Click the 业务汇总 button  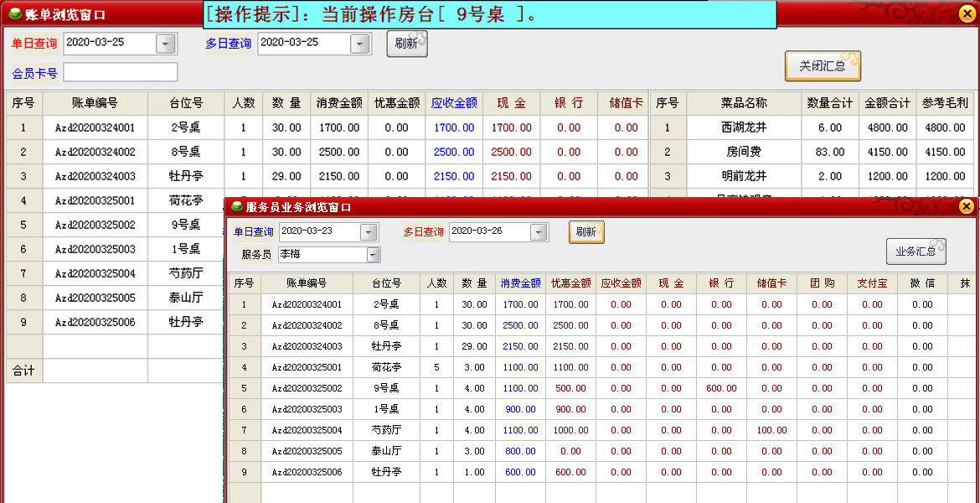click(916, 251)
